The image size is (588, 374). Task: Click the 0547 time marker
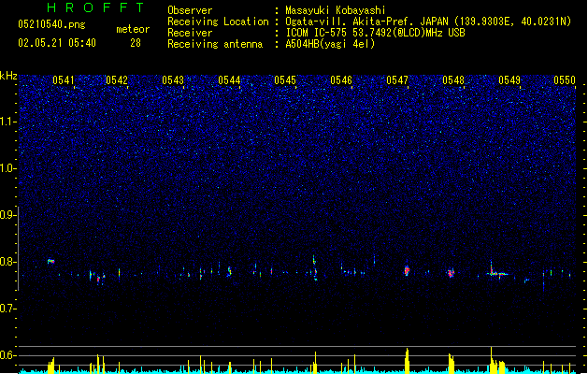coord(397,80)
